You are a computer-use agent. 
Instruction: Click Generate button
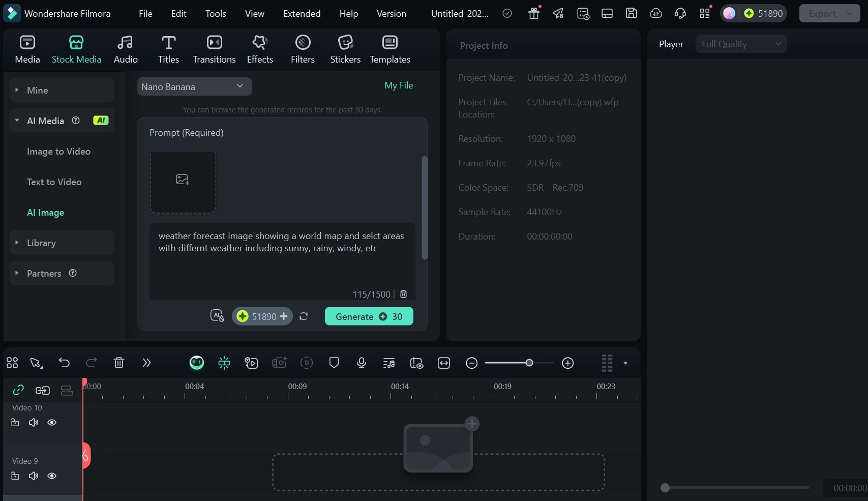[369, 316]
